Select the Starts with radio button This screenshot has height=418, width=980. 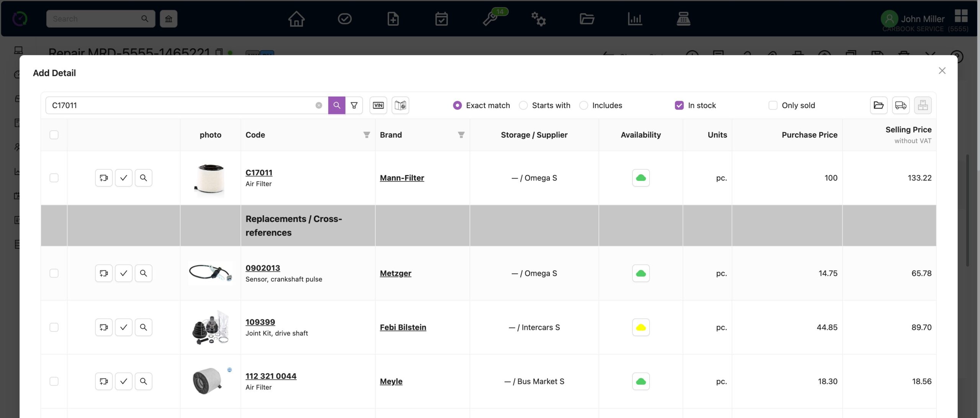[x=523, y=105]
